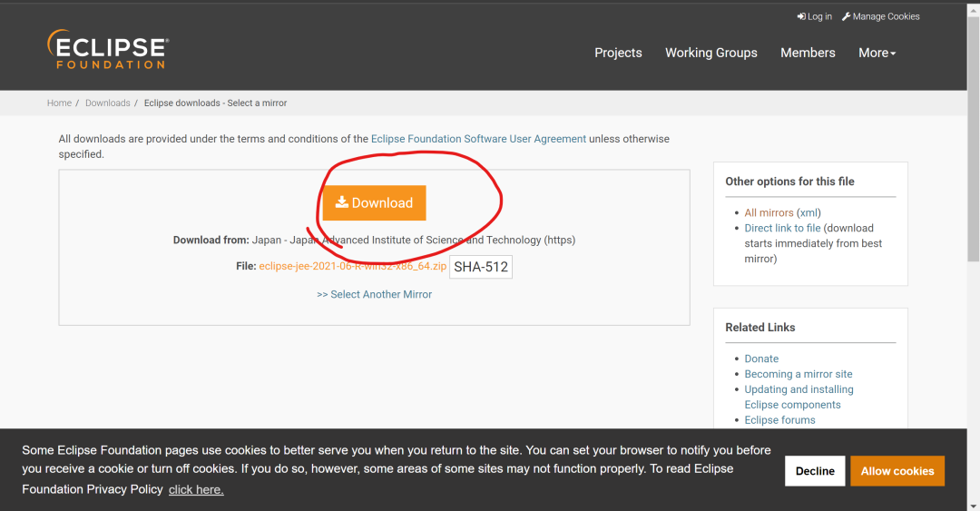Click the orange Download button
Image resolution: width=980 pixels, height=511 pixels.
pyautogui.click(x=375, y=202)
